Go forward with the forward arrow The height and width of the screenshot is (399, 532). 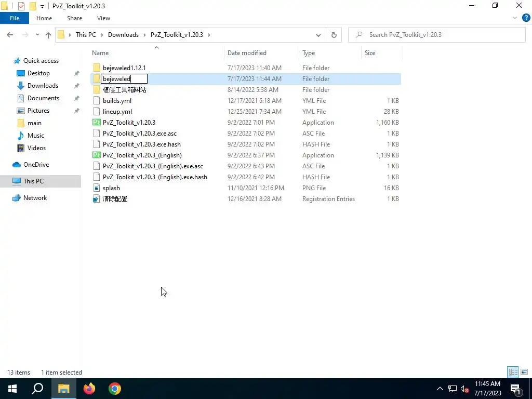25,35
